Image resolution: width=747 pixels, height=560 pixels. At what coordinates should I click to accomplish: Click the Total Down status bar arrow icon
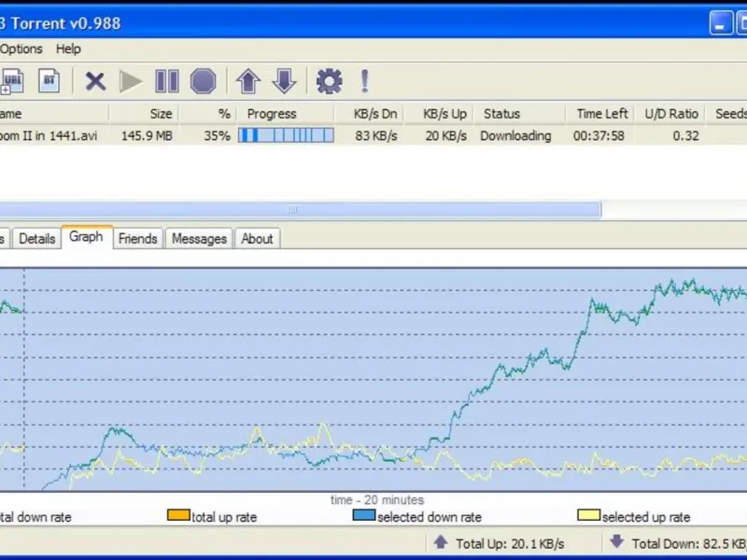[x=617, y=541]
